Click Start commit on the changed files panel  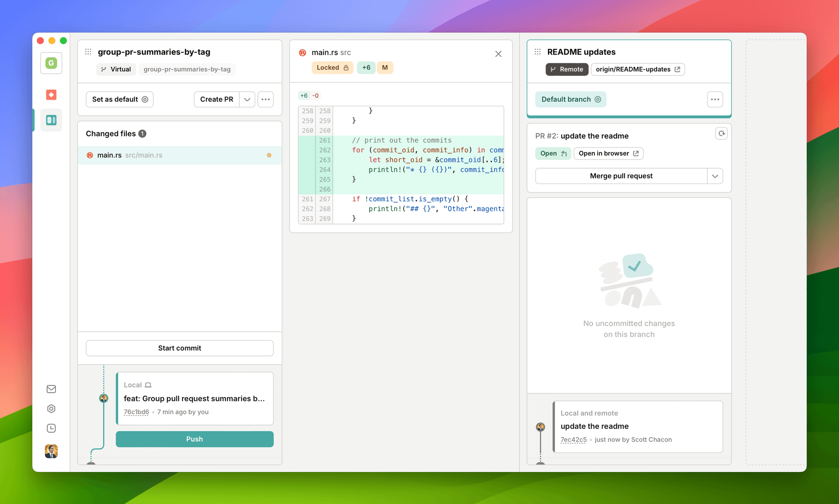(179, 348)
